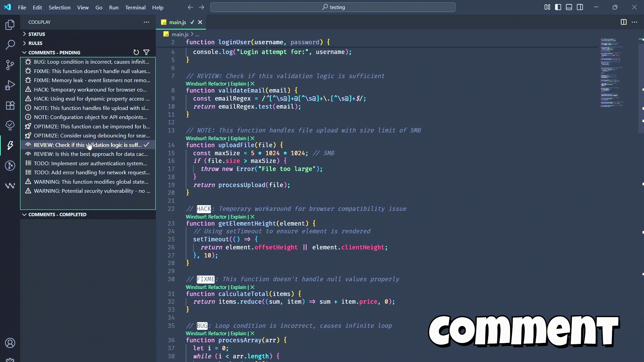Open the Search view icon

coord(10,45)
